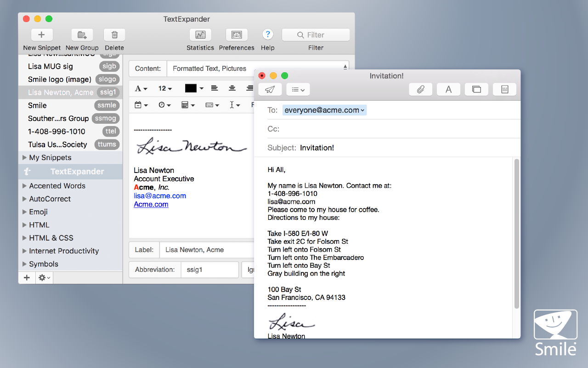Click the New Snippet icon
The height and width of the screenshot is (368, 588).
coord(41,34)
